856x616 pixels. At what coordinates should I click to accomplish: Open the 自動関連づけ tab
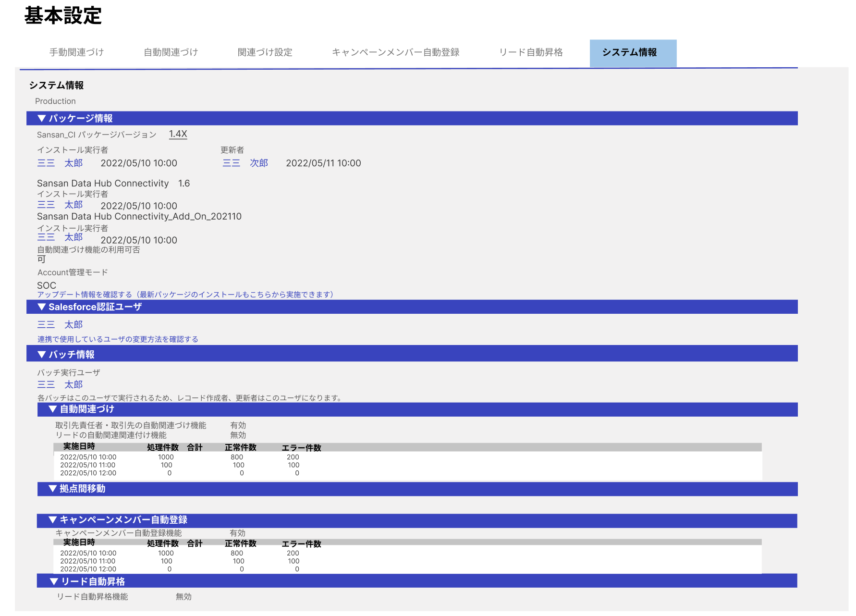[171, 52]
